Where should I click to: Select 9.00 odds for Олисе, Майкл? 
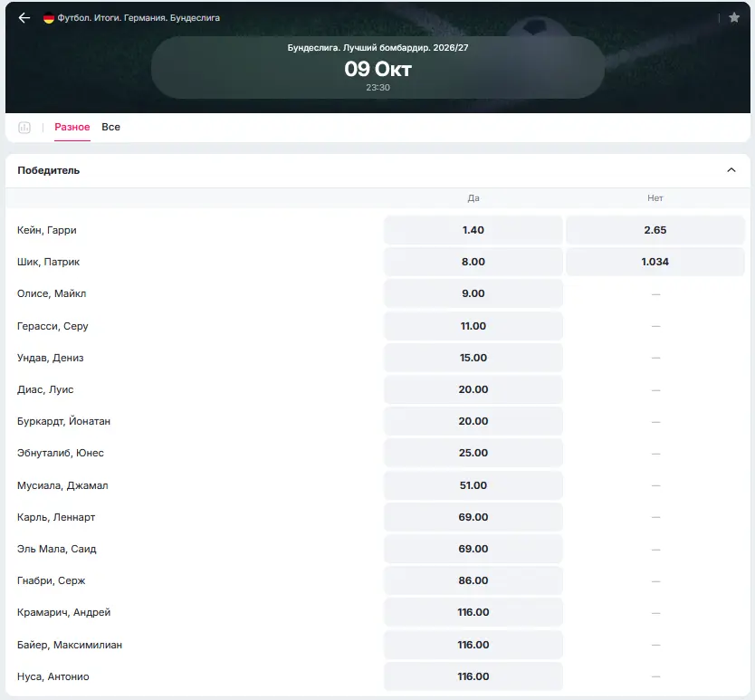click(473, 293)
